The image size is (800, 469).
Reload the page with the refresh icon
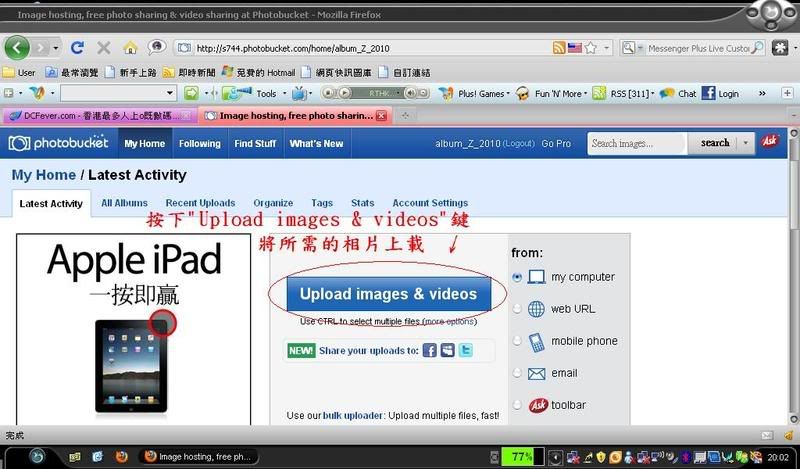(x=77, y=48)
